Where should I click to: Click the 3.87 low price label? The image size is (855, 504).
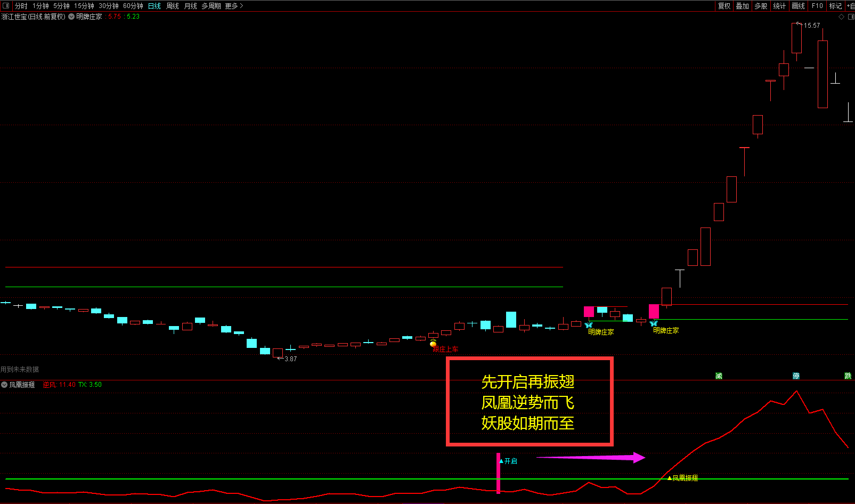(x=291, y=359)
